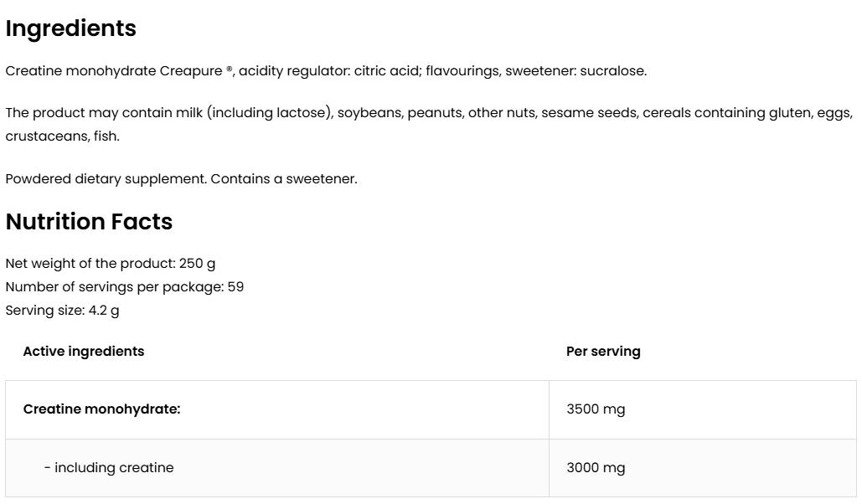This screenshot has height=504, width=862.
Task: Click the word sucralose in ingredients
Action: (612, 71)
